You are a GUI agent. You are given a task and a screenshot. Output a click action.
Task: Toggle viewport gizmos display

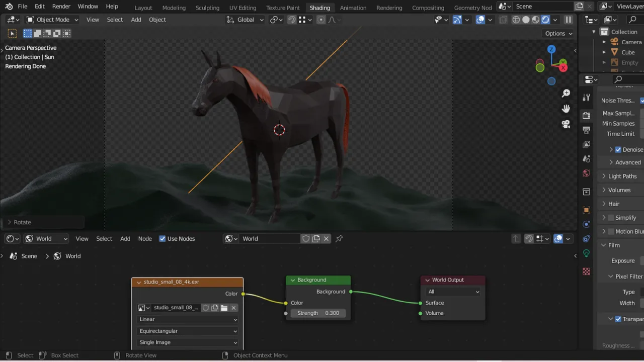tap(457, 20)
